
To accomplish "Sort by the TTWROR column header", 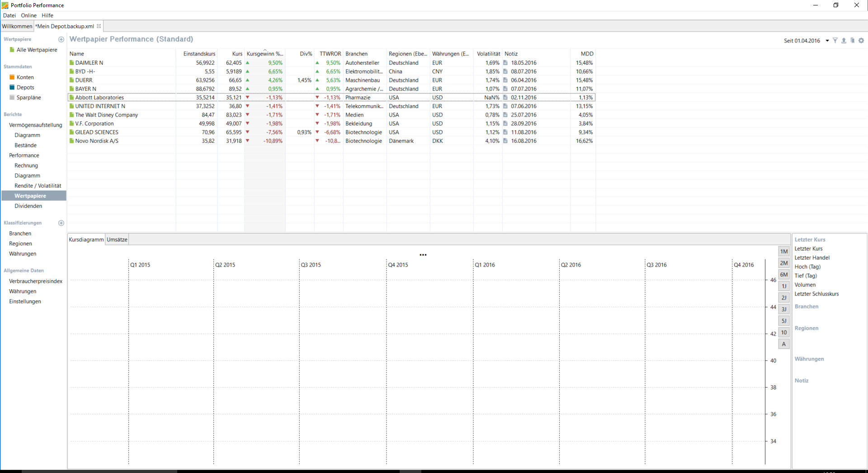I will click(x=329, y=54).
